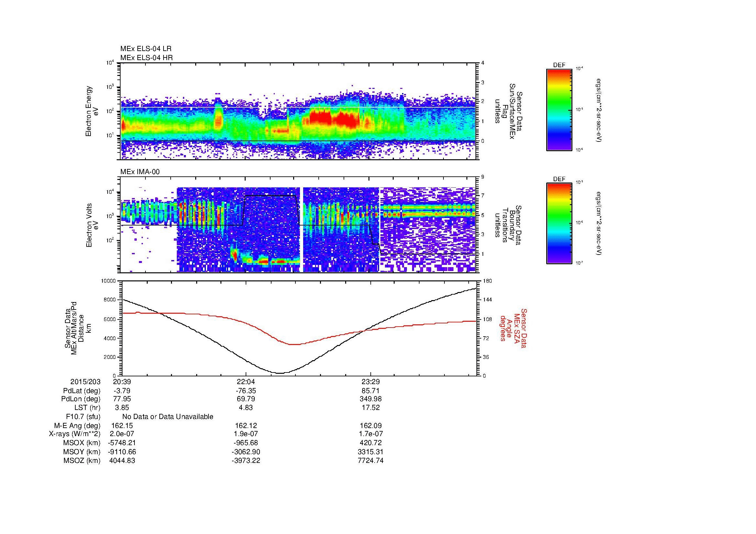Click the 'MSOY (km)' row label
756x534 pixels.
pos(82,452)
